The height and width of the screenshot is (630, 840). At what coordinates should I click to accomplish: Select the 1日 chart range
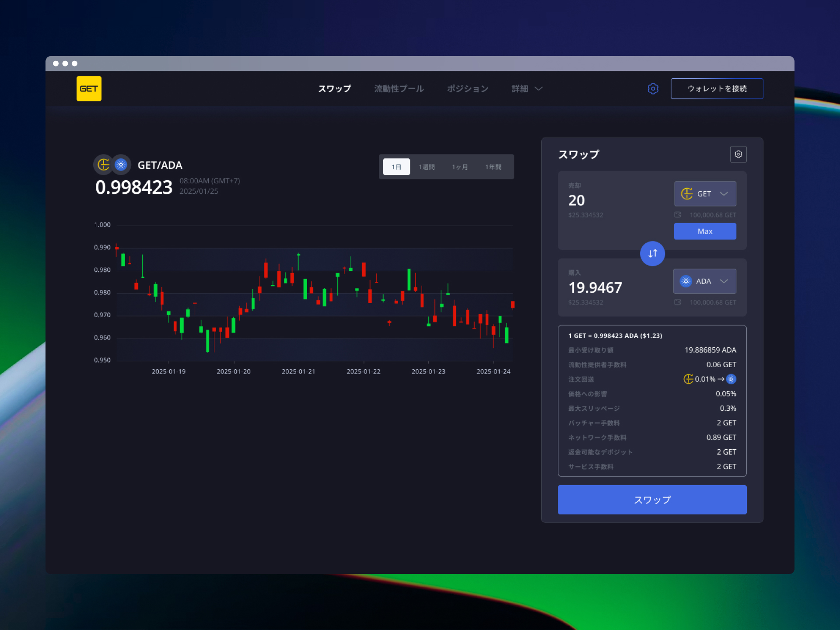(x=396, y=167)
